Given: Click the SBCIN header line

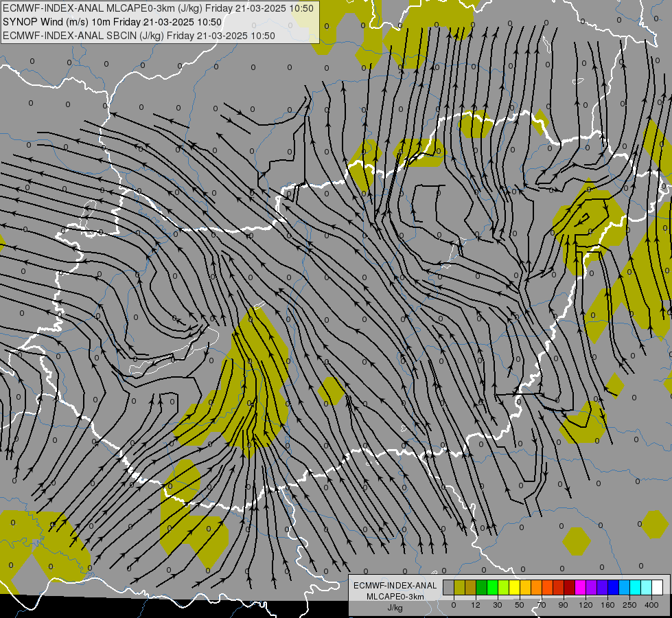Looking at the screenshot, I should (139, 36).
